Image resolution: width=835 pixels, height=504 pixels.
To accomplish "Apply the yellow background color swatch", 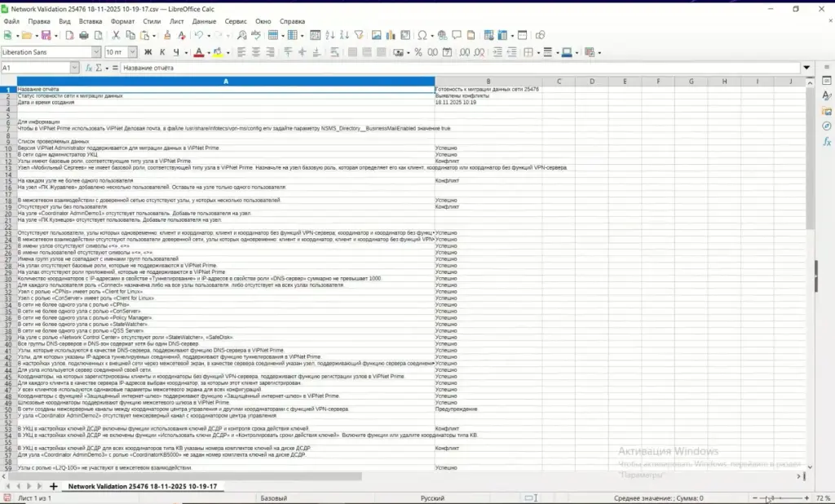I will click(218, 52).
